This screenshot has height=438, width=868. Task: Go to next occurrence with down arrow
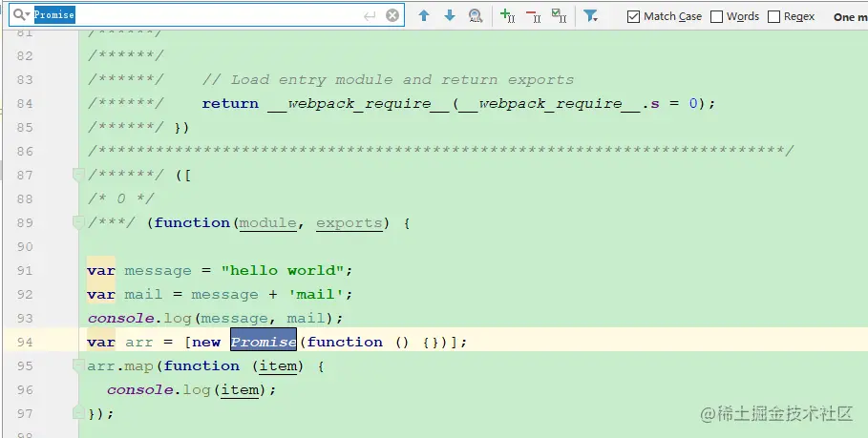click(x=450, y=15)
